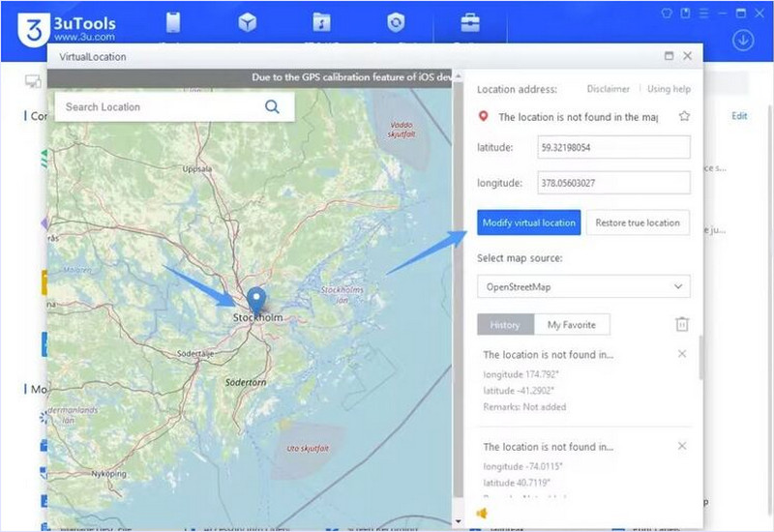Open the iDevice phone tab in 3uTools
Viewport: 774px width, 532px height.
click(173, 22)
